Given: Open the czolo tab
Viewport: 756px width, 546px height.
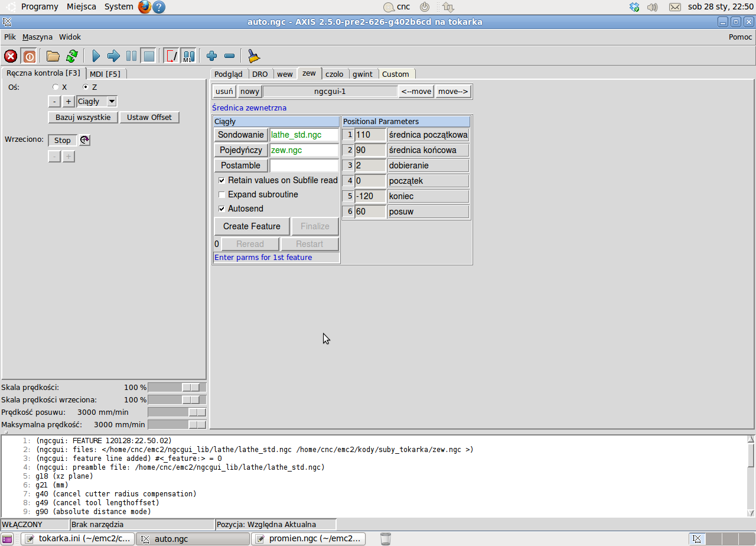Looking at the screenshot, I should [334, 74].
